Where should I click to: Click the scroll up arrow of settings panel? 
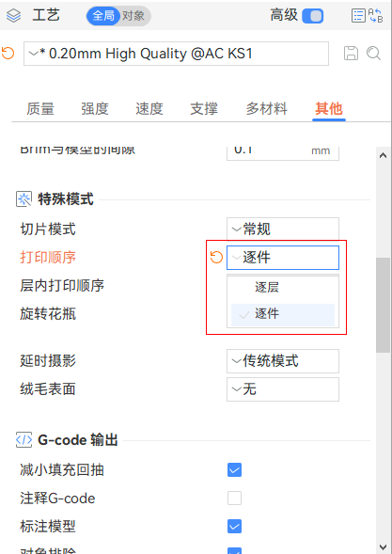click(383, 155)
